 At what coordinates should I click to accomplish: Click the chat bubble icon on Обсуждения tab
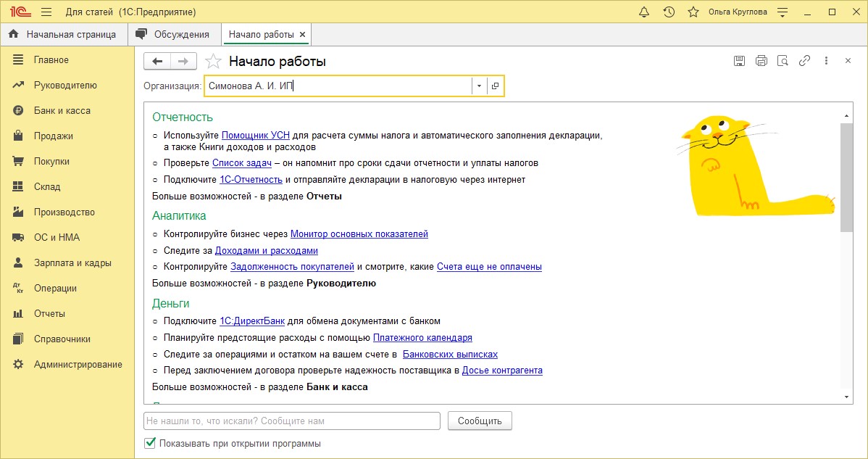pyautogui.click(x=142, y=34)
